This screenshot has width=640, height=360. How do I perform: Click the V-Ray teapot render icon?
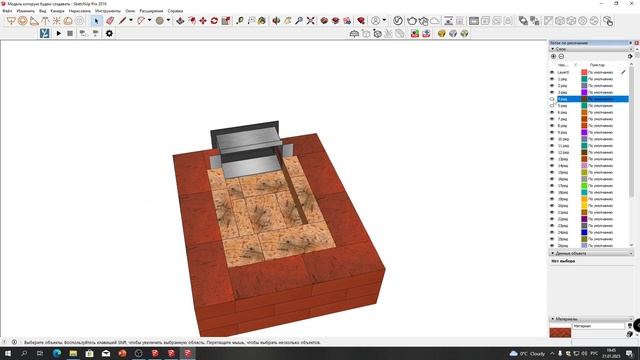coord(412,21)
